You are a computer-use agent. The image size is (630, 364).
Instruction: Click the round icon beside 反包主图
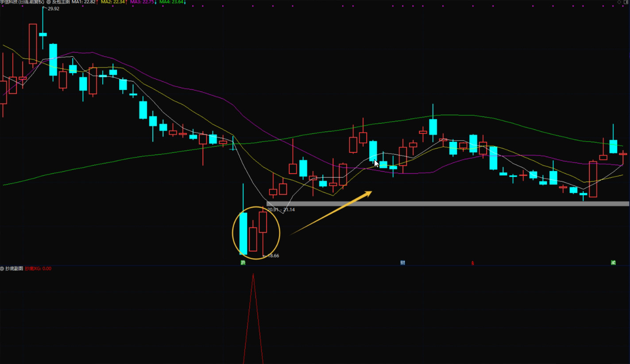49,2
